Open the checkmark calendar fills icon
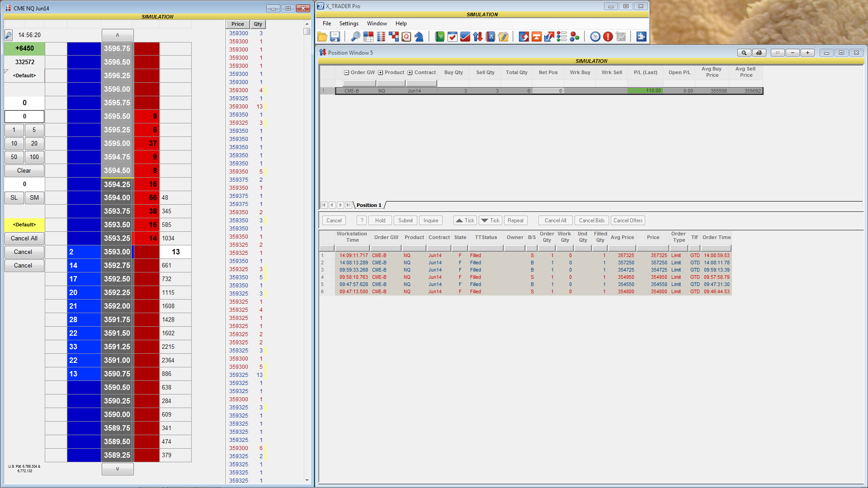The height and width of the screenshot is (488, 868). tap(452, 37)
